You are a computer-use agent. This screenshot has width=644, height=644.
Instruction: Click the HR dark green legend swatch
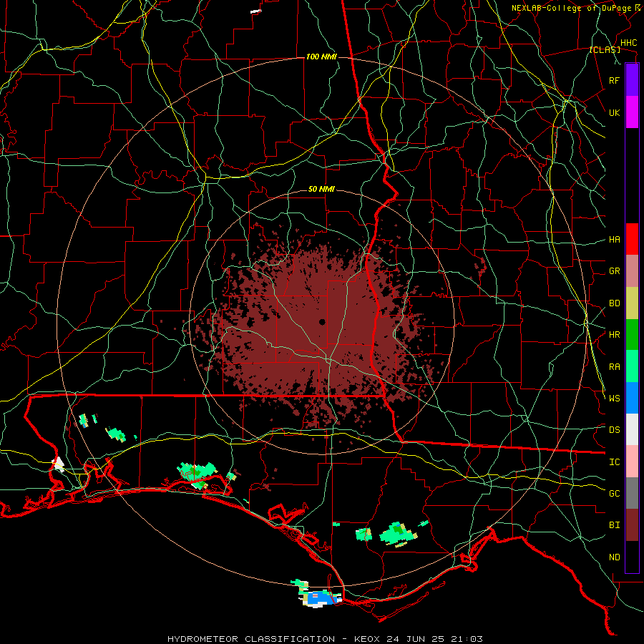coord(632,335)
